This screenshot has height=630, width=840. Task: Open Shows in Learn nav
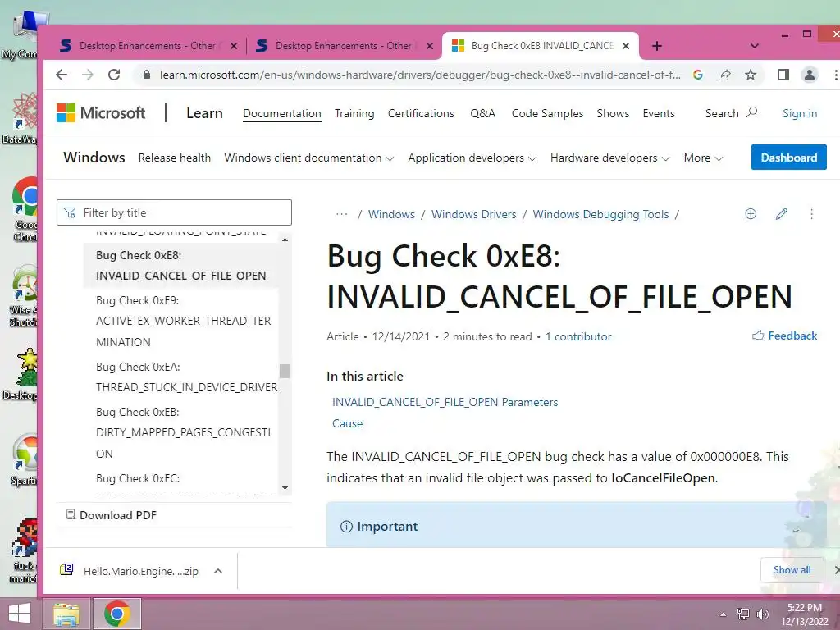click(613, 113)
